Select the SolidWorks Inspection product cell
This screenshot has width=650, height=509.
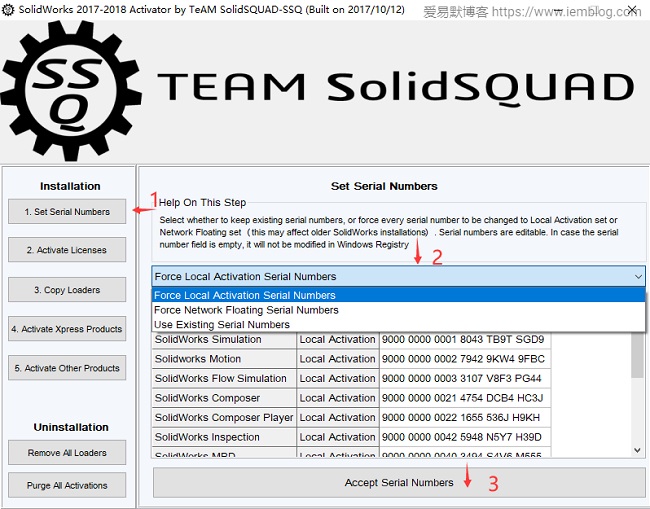click(224, 437)
